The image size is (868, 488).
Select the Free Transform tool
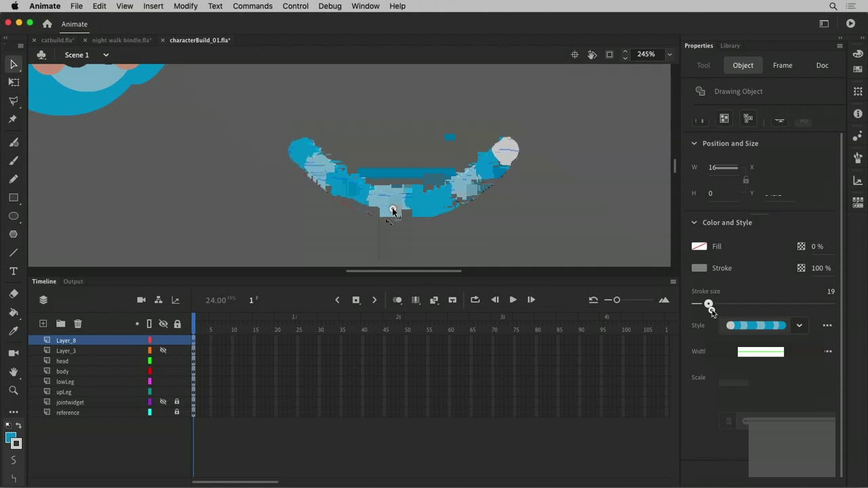pyautogui.click(x=14, y=82)
